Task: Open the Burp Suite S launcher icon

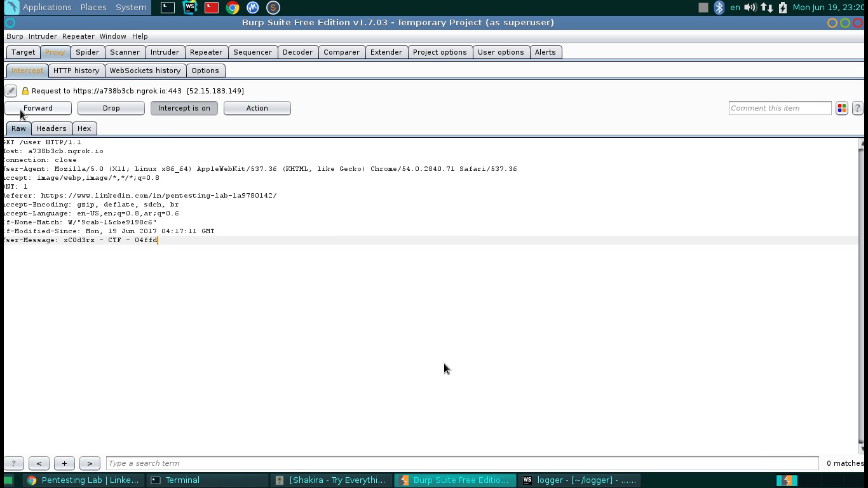Action: (273, 8)
